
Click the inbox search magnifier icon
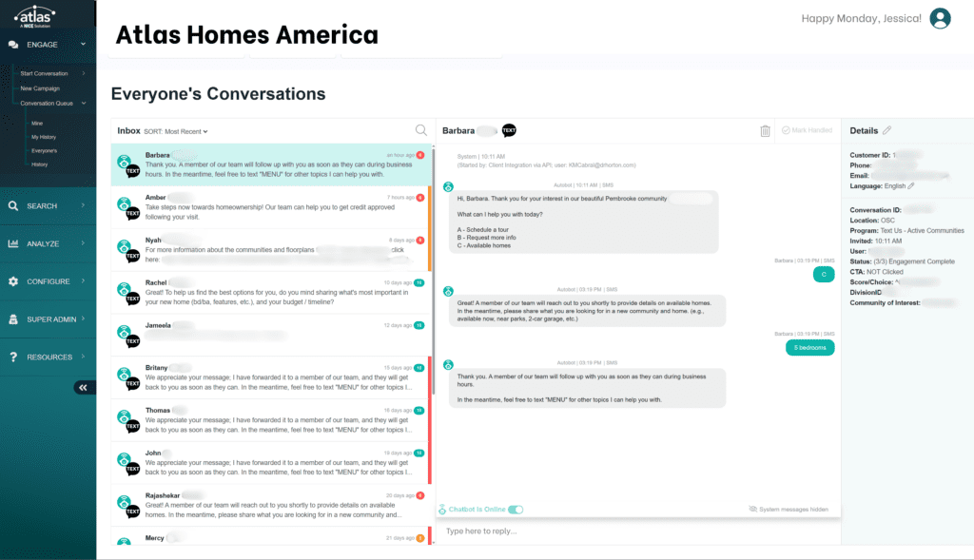(x=420, y=131)
